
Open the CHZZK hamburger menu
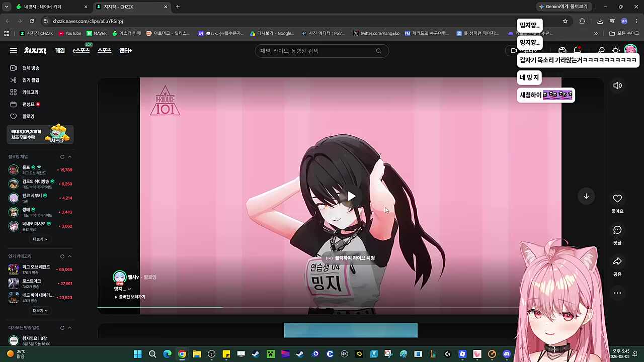(x=14, y=51)
